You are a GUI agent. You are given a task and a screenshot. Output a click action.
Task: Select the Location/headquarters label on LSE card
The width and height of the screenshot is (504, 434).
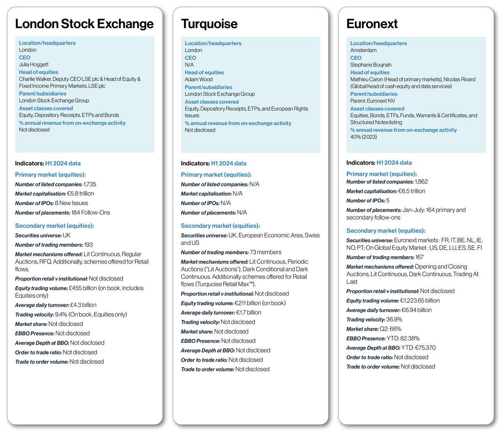coord(47,43)
